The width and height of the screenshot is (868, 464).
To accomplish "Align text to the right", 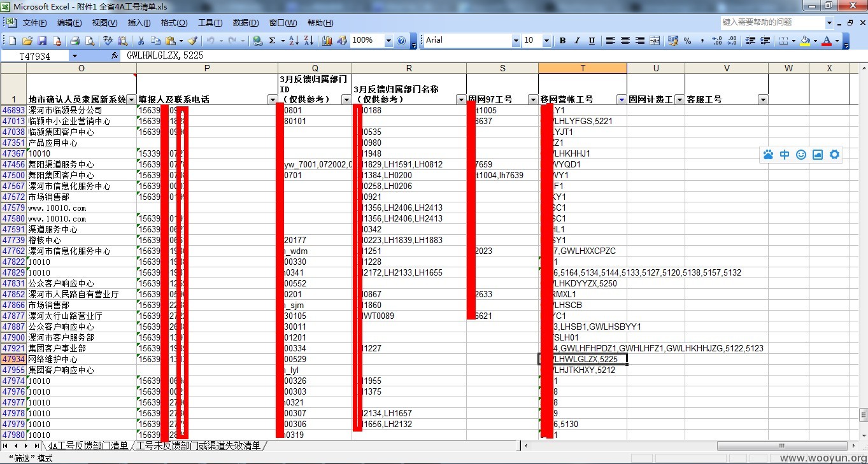I will (x=639, y=41).
